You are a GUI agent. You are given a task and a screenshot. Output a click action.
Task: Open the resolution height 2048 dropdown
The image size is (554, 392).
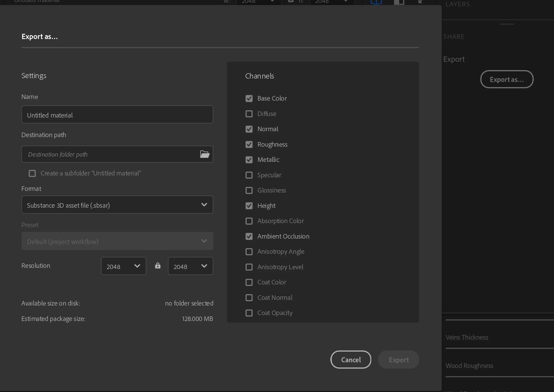190,266
